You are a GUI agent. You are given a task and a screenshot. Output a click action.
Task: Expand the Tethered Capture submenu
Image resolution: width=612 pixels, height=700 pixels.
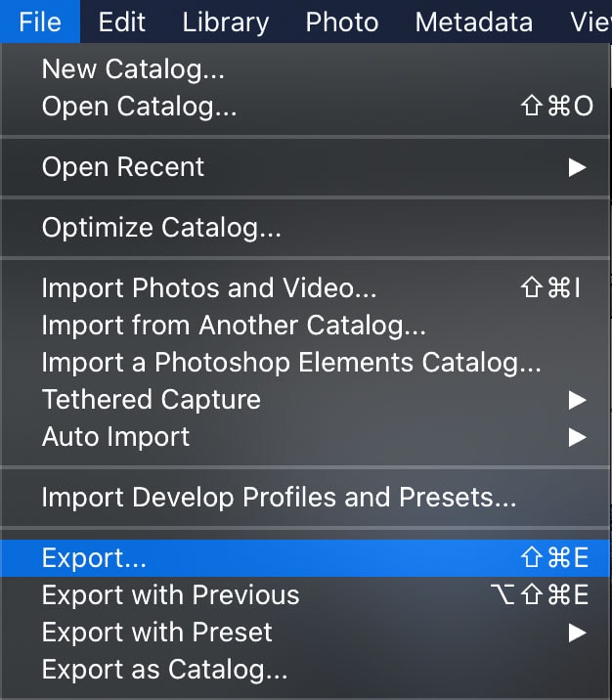tap(306, 400)
